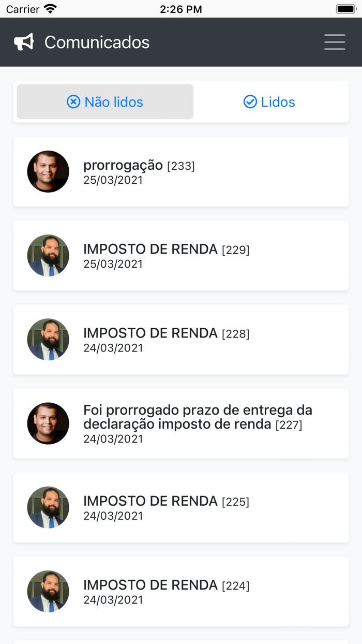Click the X circle icon beside Não lidos
362x644 pixels.
click(x=74, y=101)
